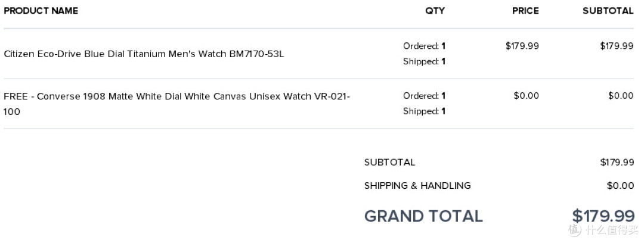
Task: Click the SUBTOTAL column header
Action: (608, 11)
